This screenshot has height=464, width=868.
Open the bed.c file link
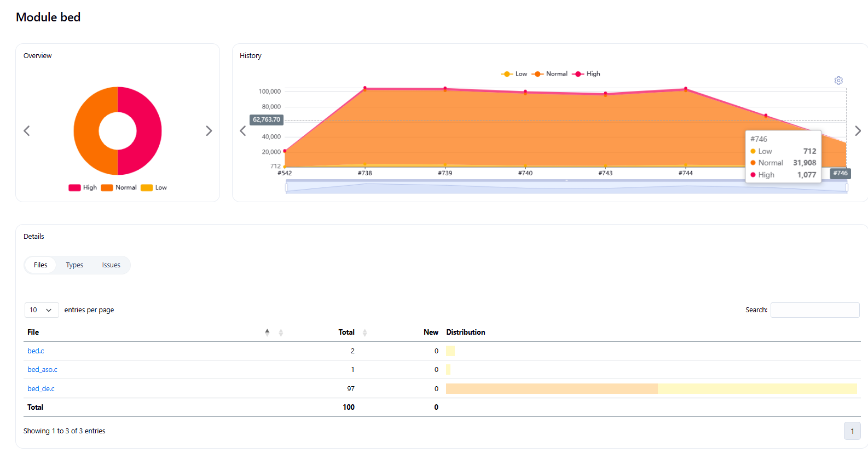click(x=36, y=351)
